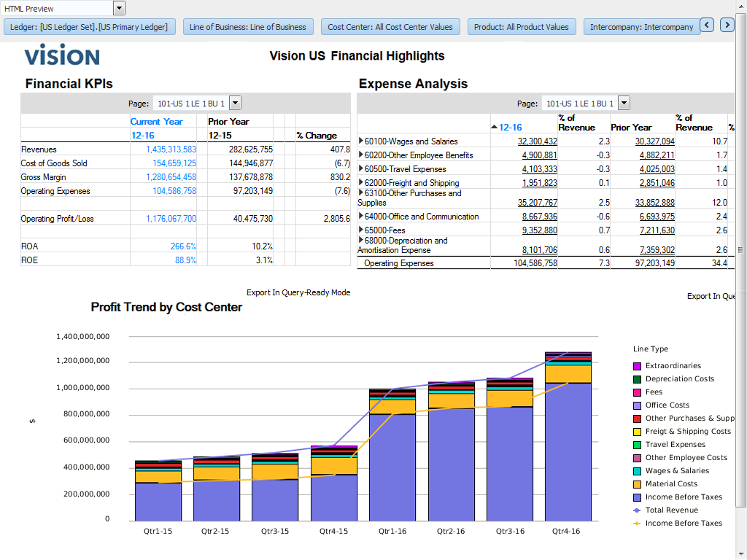The image size is (747, 560).
Task: Click the sort arrow beside the 12-16 column
Action: point(495,128)
